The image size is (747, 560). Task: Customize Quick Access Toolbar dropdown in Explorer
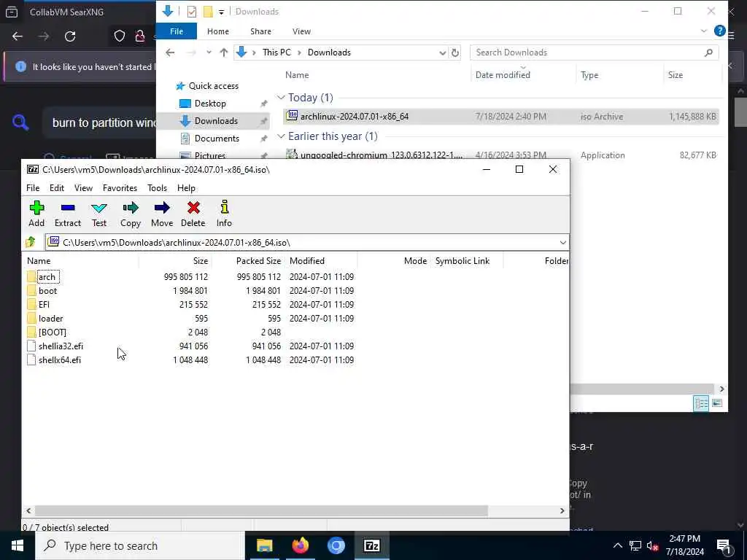click(222, 12)
